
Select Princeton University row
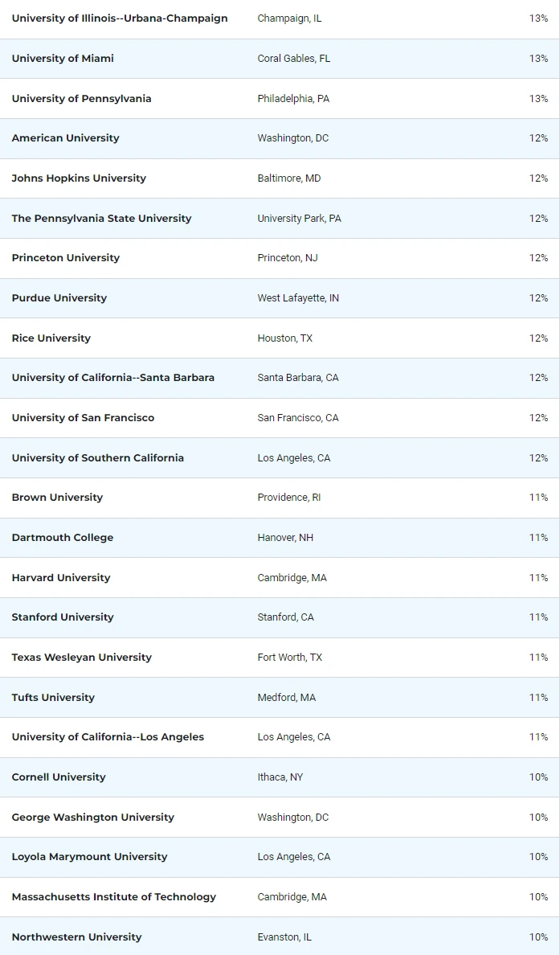click(x=65, y=258)
